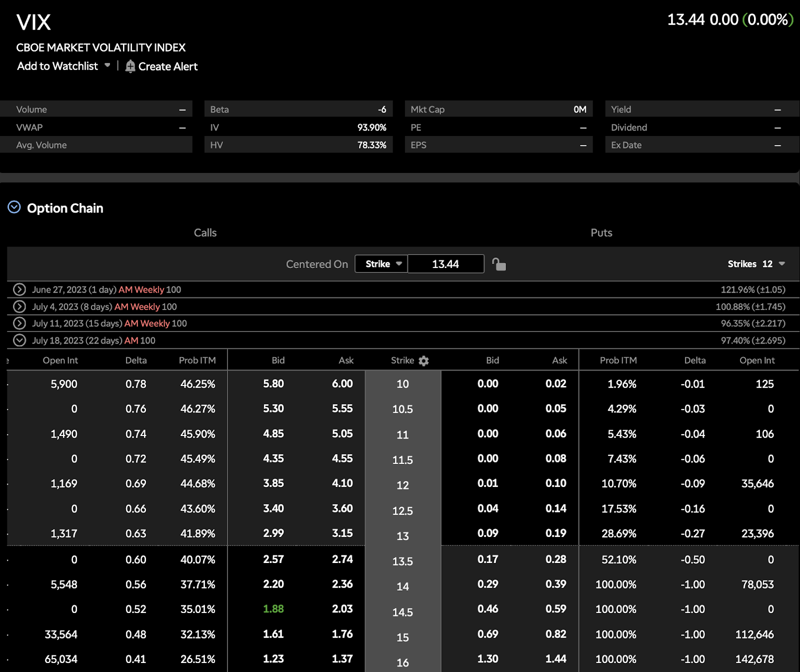The width and height of the screenshot is (800, 672).
Task: Click the calls Delta column header
Action: (x=136, y=360)
